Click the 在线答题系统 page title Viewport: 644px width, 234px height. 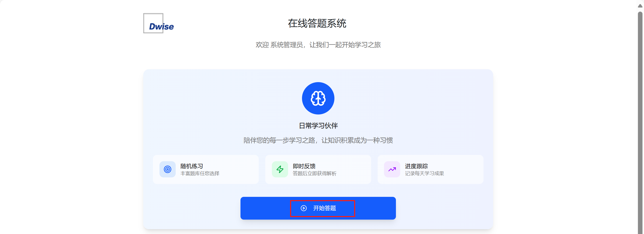pyautogui.click(x=317, y=24)
